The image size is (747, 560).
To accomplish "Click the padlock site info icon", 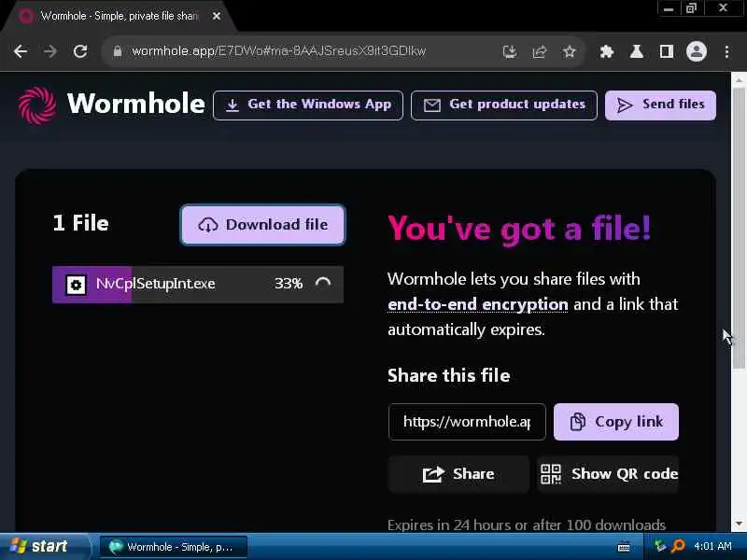I will coord(118,51).
